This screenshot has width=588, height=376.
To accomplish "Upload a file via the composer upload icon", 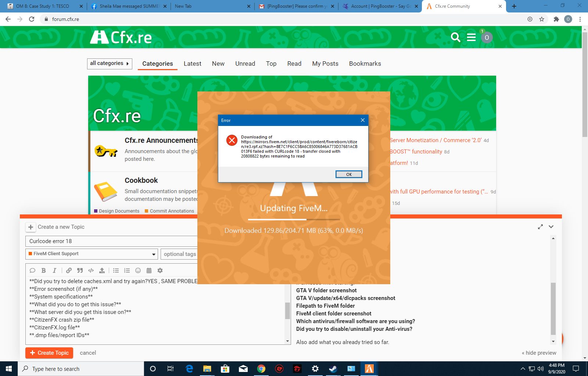I will pyautogui.click(x=102, y=271).
